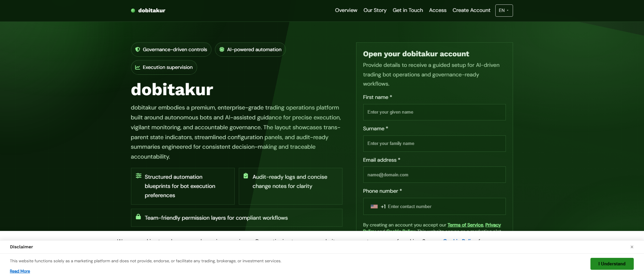Click the lock icon beside Team-friendly permission layers
644x279 pixels.
pos(138,217)
